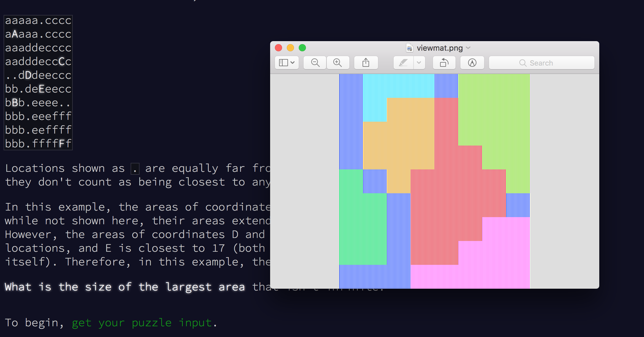Expand the highlight color dropdown arrow

coord(419,63)
